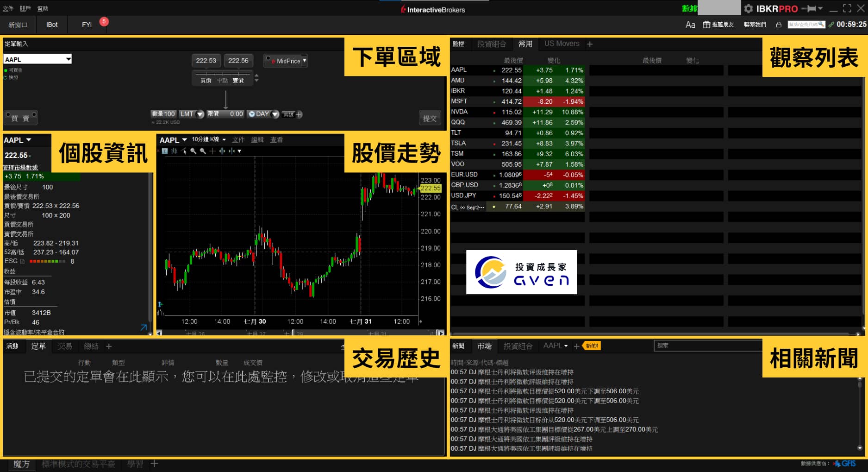
Task: Add a new workspace tab next to 學習
Action: tap(154, 464)
